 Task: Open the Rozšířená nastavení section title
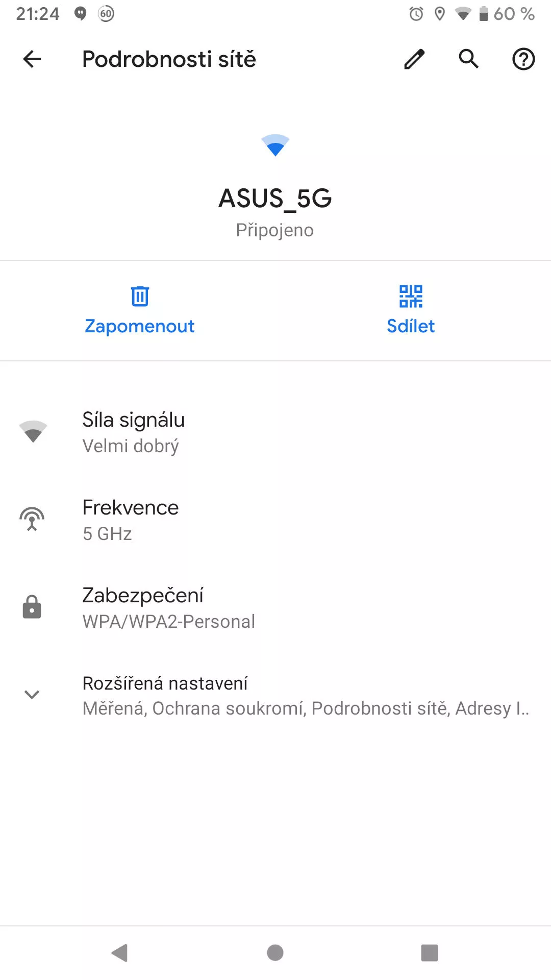[x=165, y=683]
